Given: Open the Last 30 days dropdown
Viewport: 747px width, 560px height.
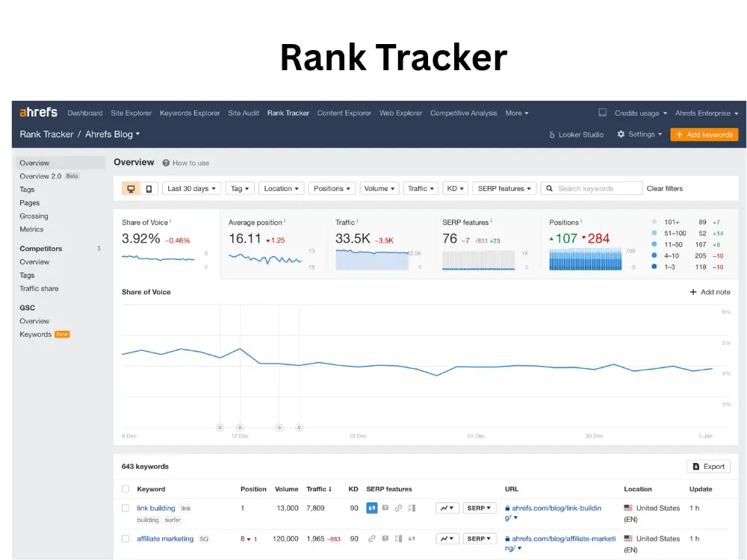Looking at the screenshot, I should tap(191, 189).
